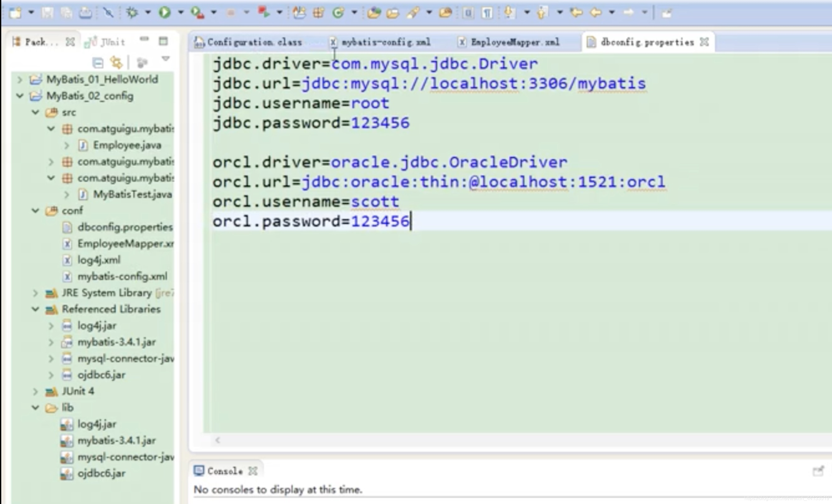The width and height of the screenshot is (832, 504).
Task: Click the New Java Package icon
Action: tap(318, 13)
